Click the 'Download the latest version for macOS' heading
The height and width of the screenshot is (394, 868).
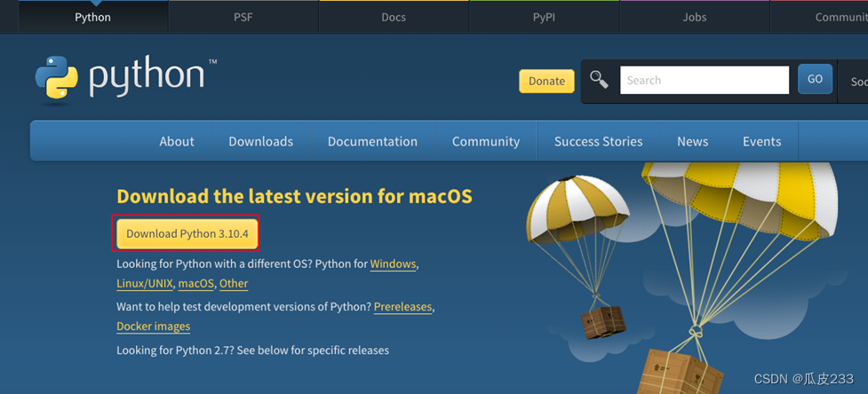click(x=294, y=196)
